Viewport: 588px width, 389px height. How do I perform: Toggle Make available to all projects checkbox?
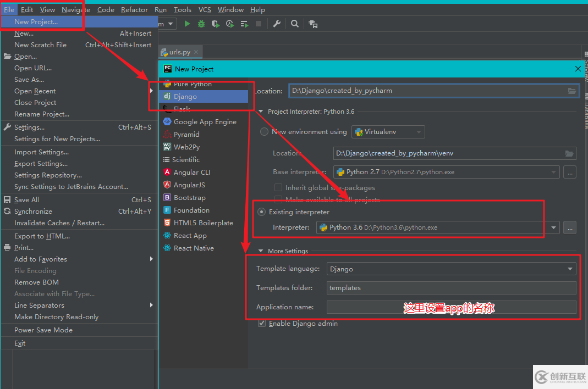(278, 199)
